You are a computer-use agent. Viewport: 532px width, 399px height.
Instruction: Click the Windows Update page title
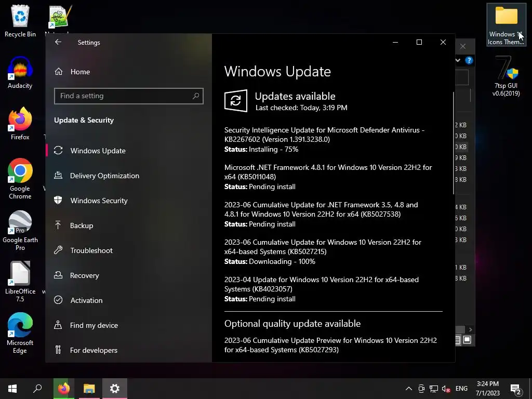point(277,71)
